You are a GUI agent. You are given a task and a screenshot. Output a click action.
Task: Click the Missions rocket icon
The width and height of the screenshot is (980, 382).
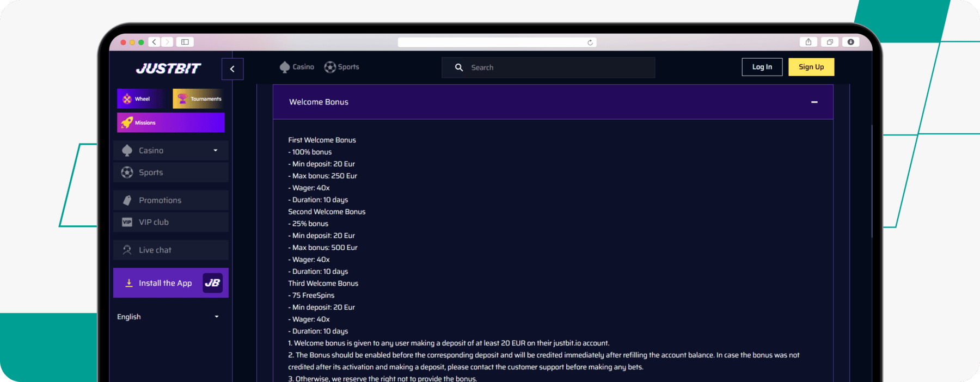coord(127,122)
